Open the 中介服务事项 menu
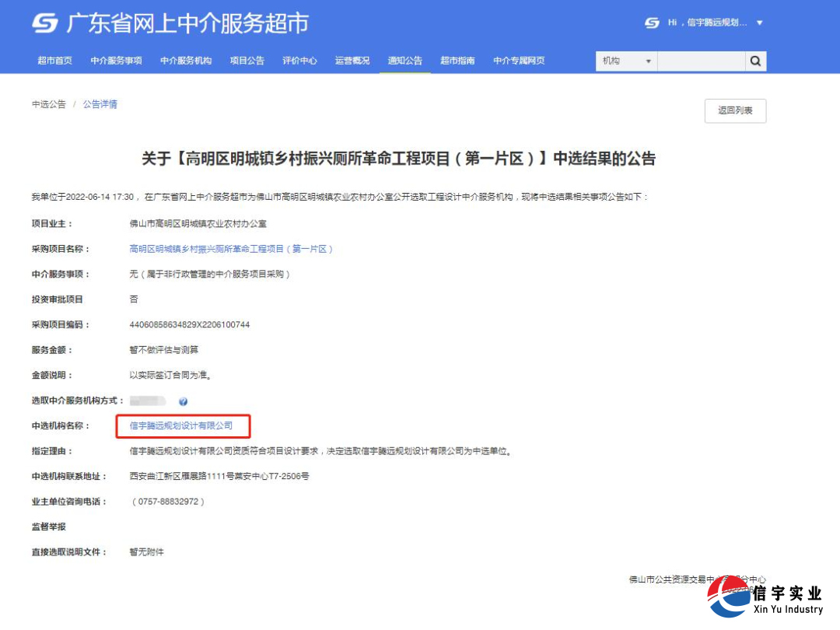Screen dimensions: 840x630 [x=117, y=60]
